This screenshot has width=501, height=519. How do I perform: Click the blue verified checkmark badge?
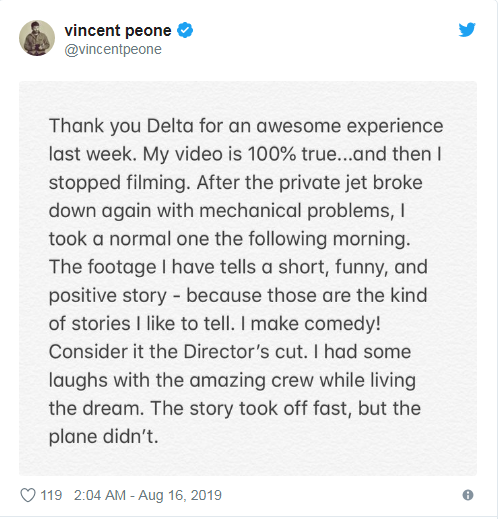click(x=185, y=30)
